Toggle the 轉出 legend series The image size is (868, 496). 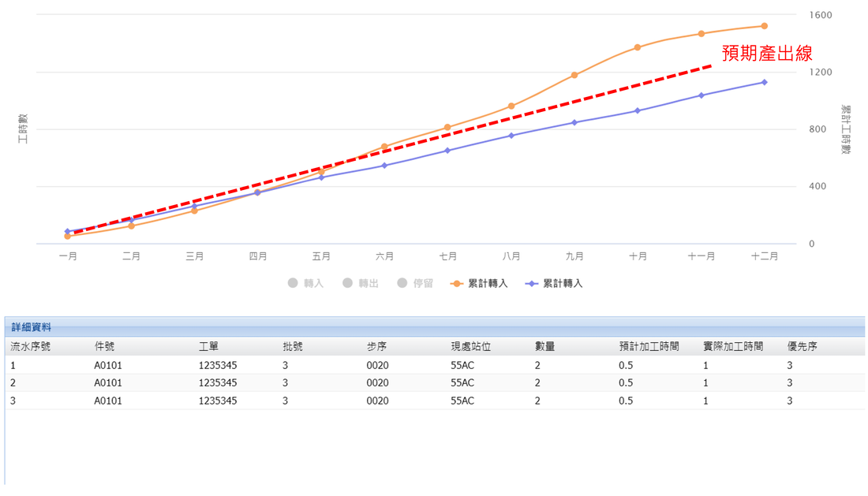click(x=361, y=283)
